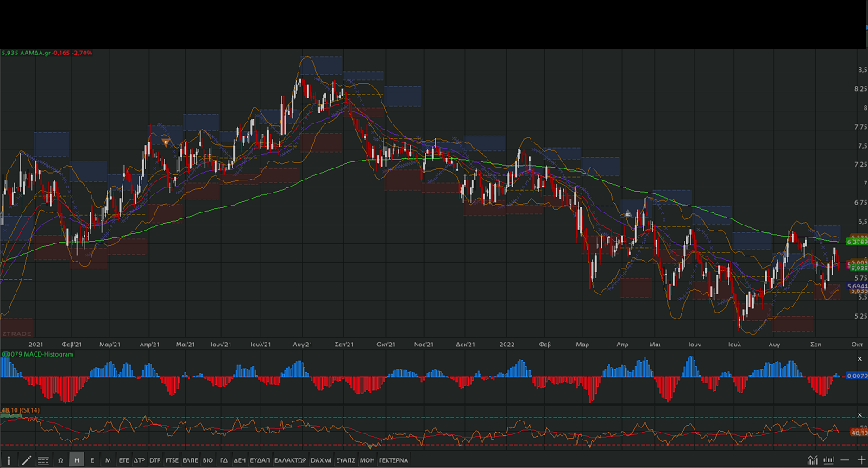This screenshot has height=468, width=868.
Task: Click the 5,25 price axis label
Action: click(860, 316)
